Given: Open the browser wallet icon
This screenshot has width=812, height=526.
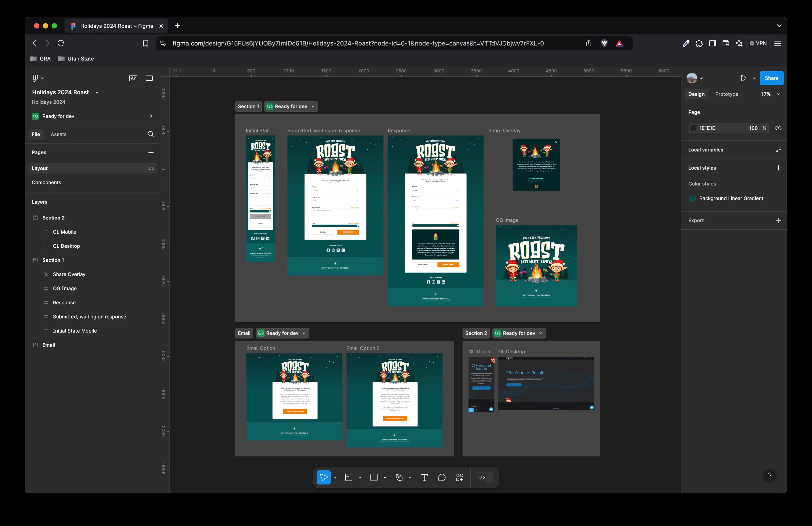Looking at the screenshot, I should [726, 43].
